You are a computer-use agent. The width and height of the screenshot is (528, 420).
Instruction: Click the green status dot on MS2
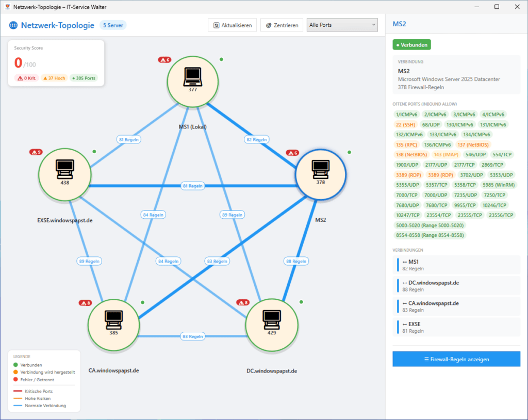click(x=350, y=153)
